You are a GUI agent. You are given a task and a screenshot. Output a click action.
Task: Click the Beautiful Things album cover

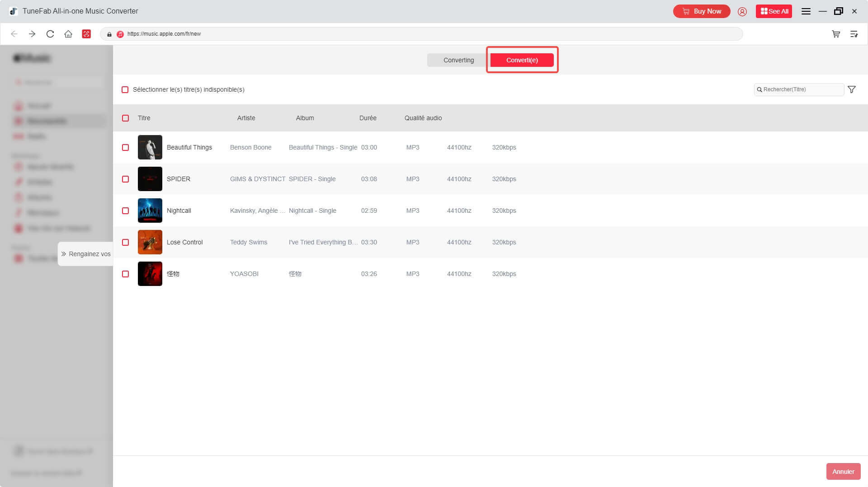[x=150, y=147]
